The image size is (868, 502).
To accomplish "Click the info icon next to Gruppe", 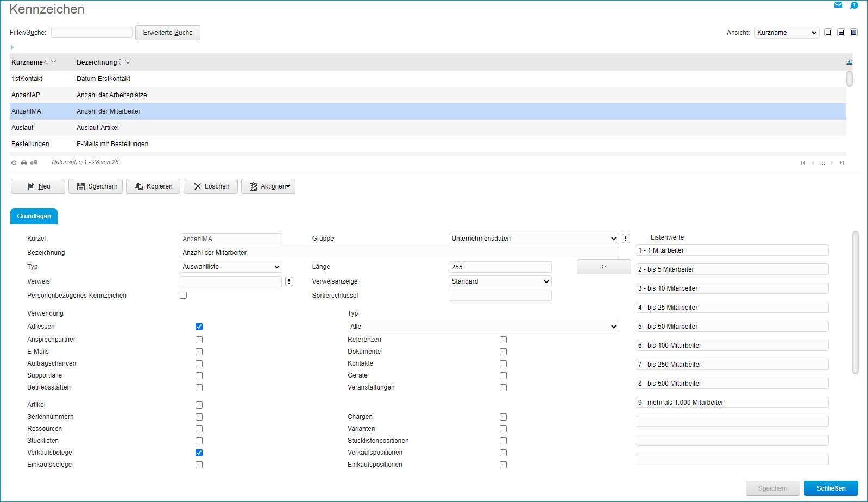I will click(x=626, y=239).
